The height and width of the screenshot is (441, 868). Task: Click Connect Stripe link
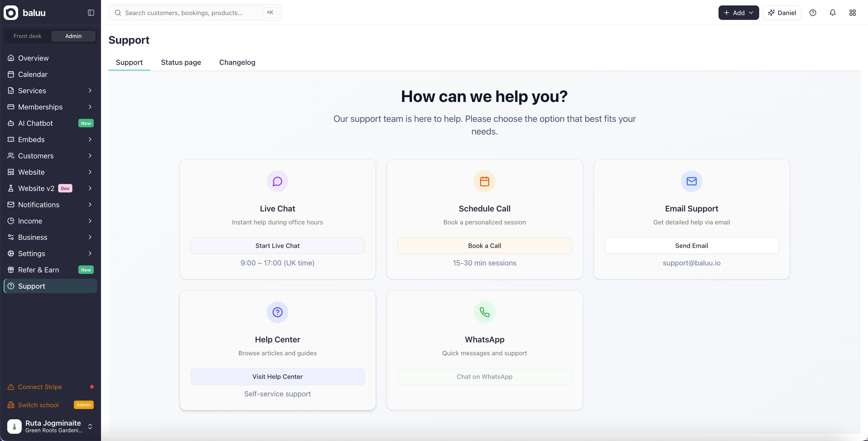point(51,387)
